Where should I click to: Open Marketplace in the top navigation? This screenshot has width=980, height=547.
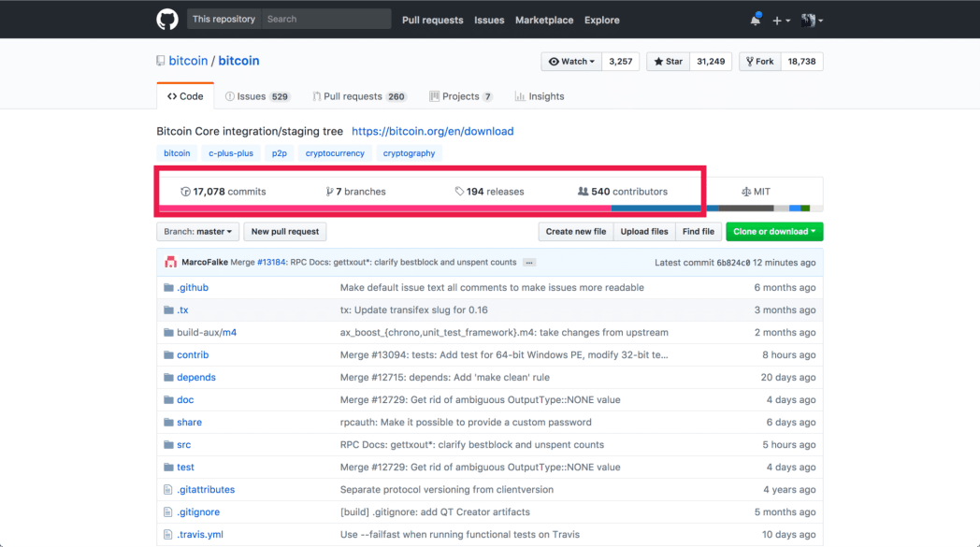click(x=544, y=20)
